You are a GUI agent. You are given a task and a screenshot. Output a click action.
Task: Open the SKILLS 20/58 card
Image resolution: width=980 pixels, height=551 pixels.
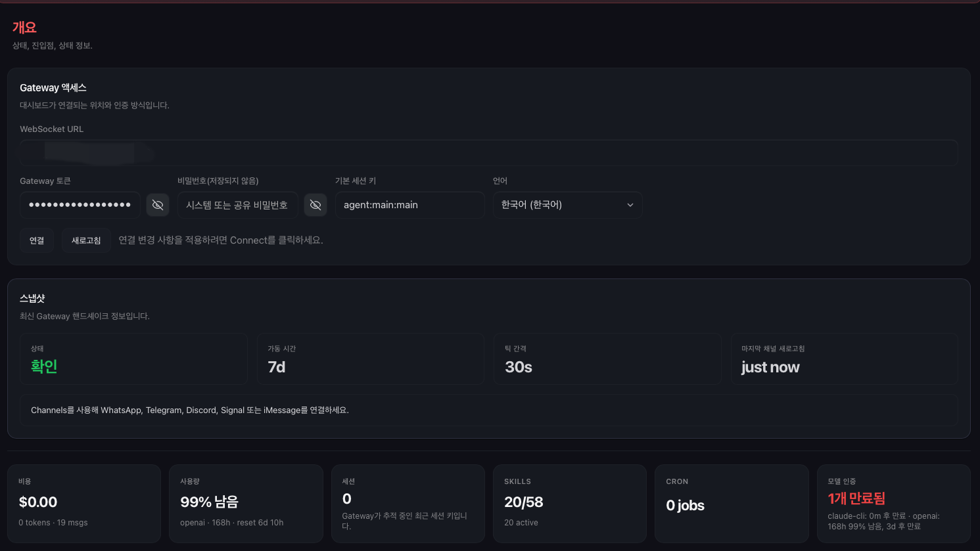pyautogui.click(x=570, y=504)
